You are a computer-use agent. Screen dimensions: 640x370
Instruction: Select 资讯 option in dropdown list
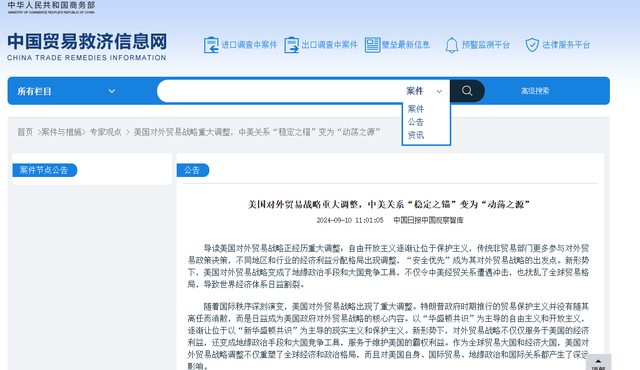point(416,135)
